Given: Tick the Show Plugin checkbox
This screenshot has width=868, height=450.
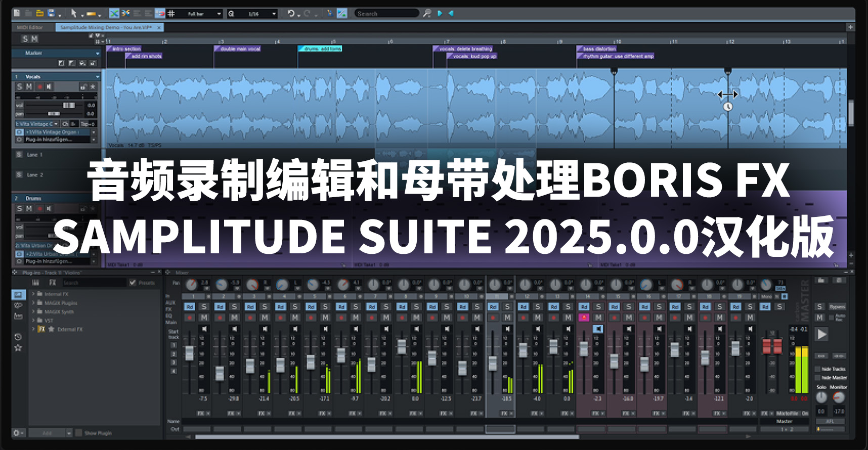Looking at the screenshot, I should point(78,433).
